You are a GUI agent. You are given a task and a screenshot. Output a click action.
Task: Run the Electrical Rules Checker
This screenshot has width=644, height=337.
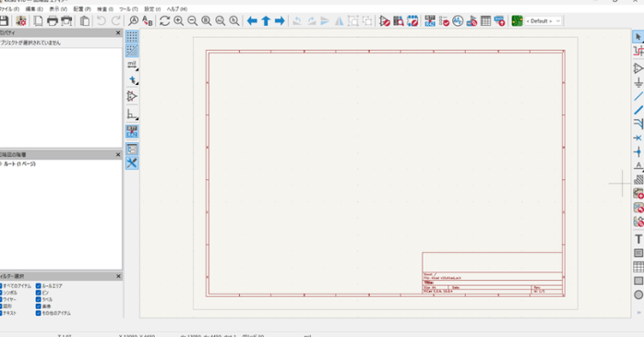pos(444,20)
